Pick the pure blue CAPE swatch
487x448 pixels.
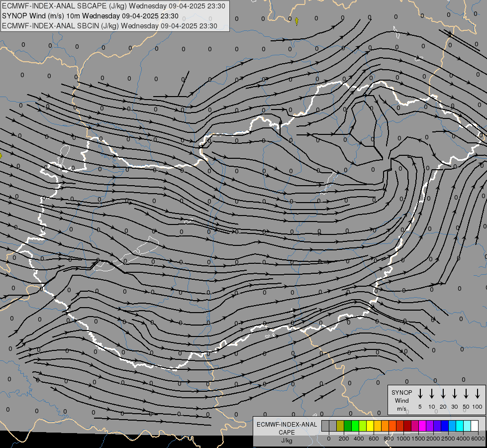(x=445, y=426)
